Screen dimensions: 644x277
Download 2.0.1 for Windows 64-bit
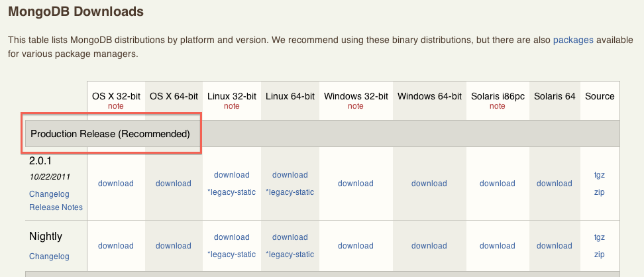[429, 184]
